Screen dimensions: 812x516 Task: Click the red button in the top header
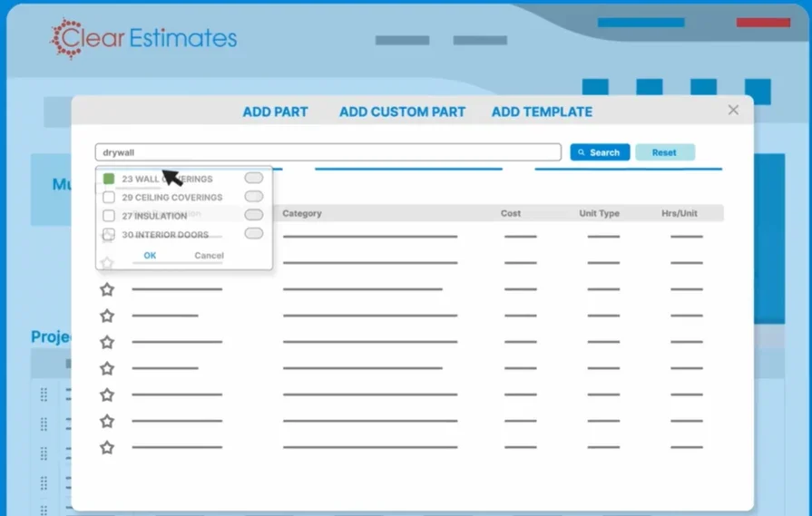[x=763, y=23]
